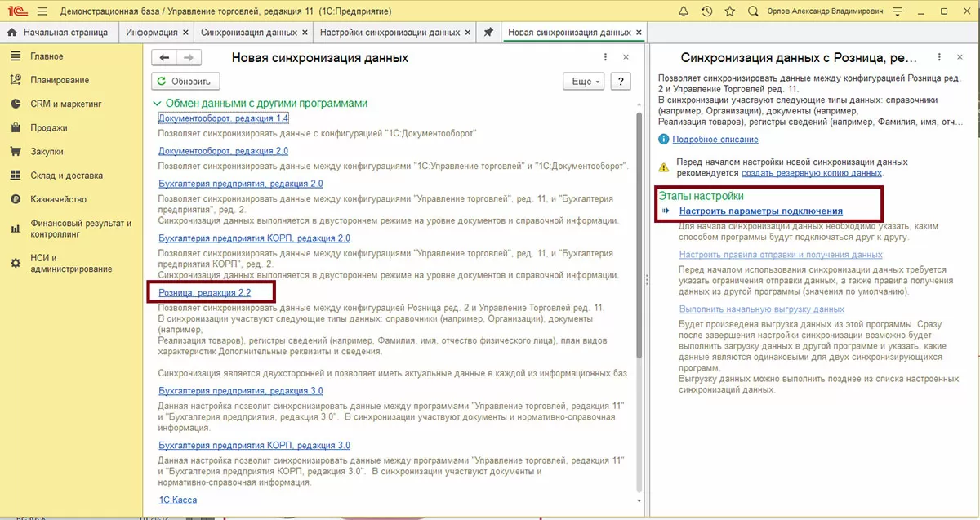Viewport: 980px width, 520px height.
Task: Click the pin icon in tab bar
Action: click(488, 33)
